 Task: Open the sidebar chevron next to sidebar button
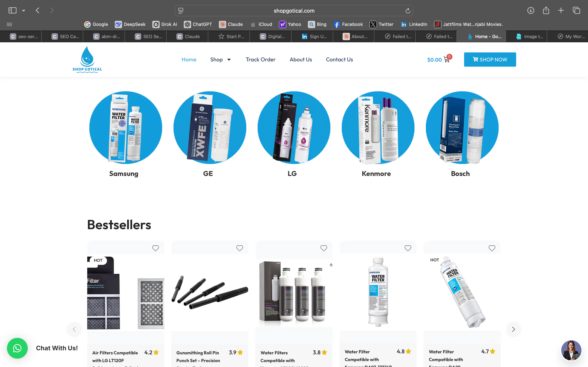point(23,10)
